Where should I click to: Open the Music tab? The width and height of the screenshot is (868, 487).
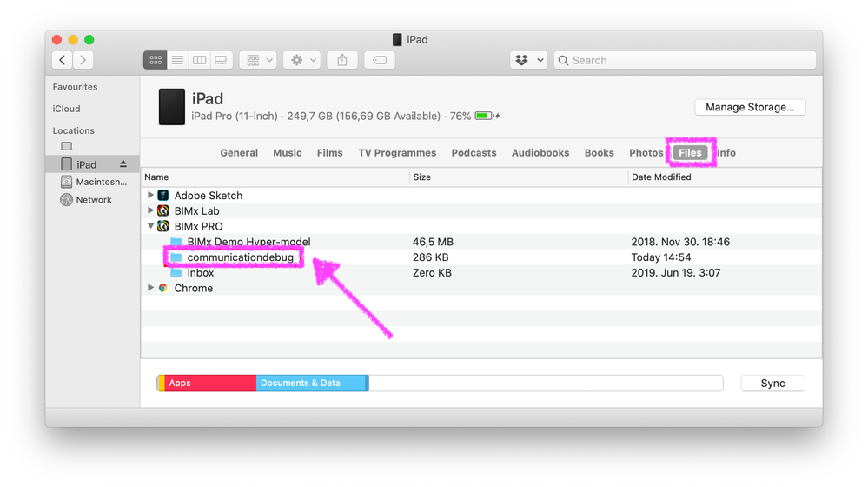point(288,153)
